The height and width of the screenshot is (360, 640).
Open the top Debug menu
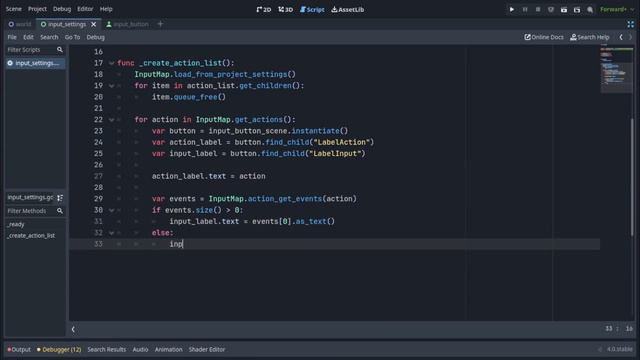[62, 9]
